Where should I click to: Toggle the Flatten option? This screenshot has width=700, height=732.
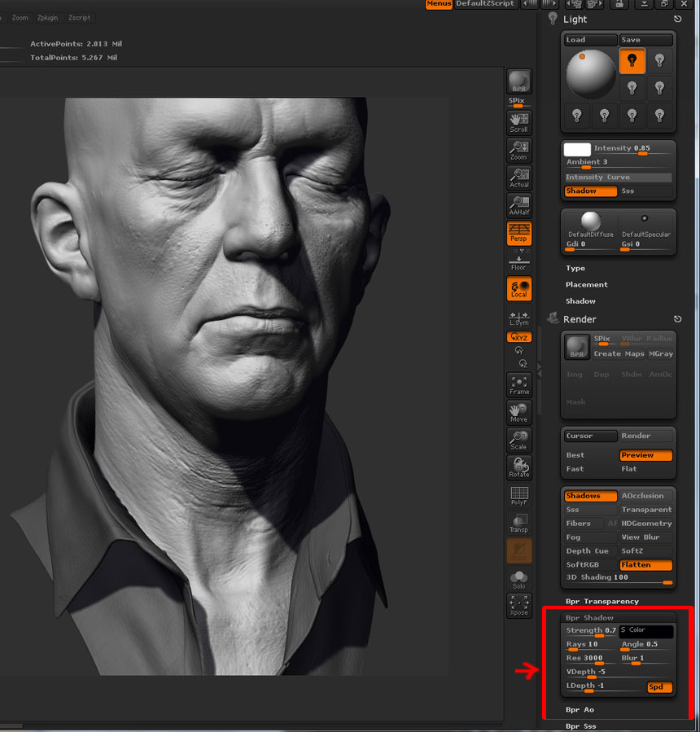(x=645, y=565)
